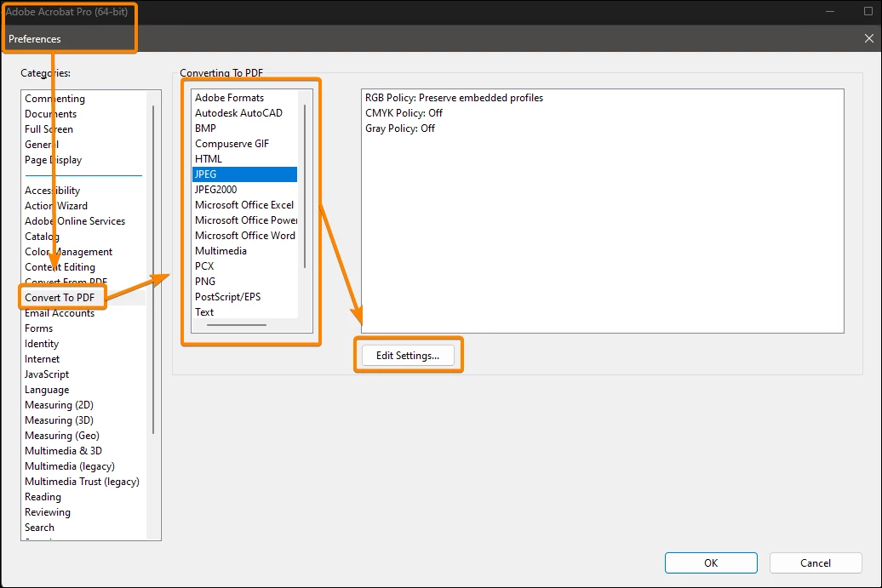Select Multimedia Trust (legacy) category
This screenshot has height=588, width=882.
pyautogui.click(x=82, y=481)
